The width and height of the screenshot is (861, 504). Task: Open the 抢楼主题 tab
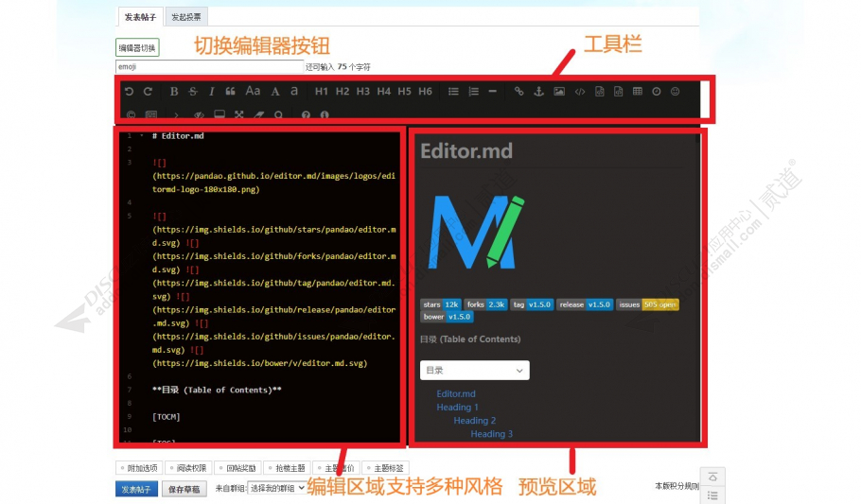click(286, 468)
